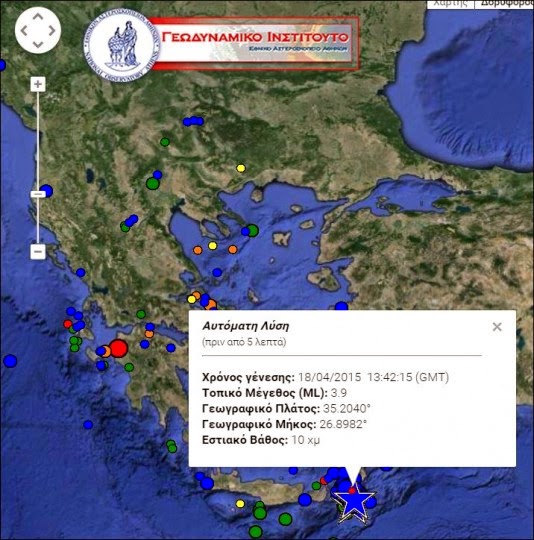Switch to the Δορυφόρος satellite tab
The image size is (534, 540).
(505, 3)
